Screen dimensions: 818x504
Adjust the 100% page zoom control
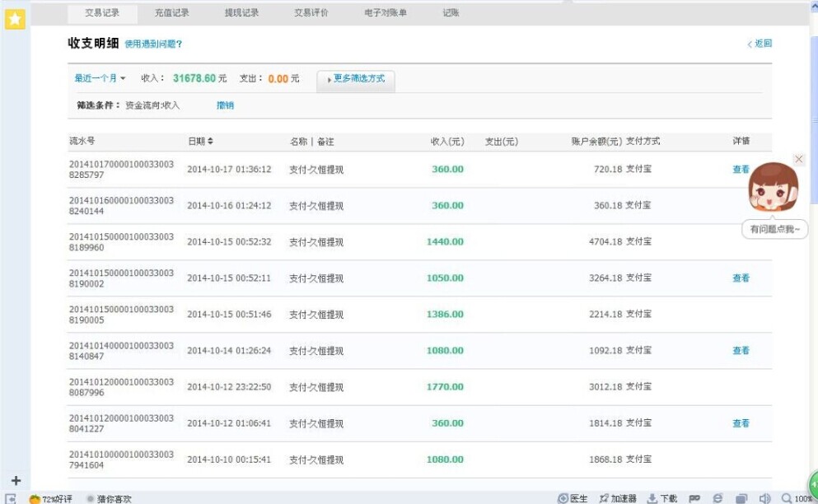(x=802, y=497)
